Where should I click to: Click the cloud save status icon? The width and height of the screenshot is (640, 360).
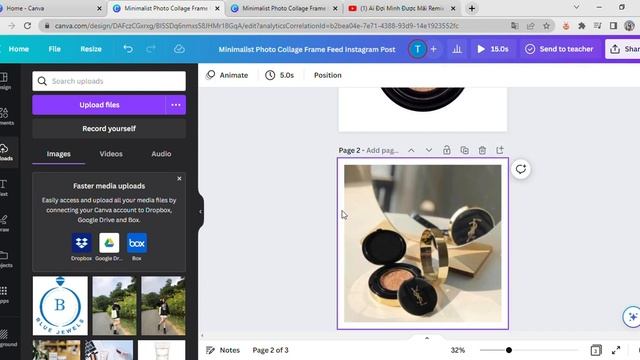click(x=179, y=49)
